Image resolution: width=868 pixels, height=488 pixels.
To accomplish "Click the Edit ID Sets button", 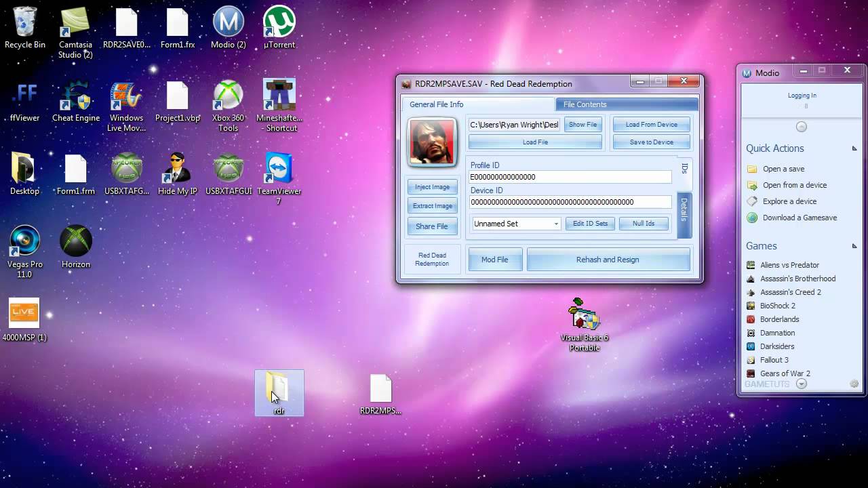I will point(590,224).
